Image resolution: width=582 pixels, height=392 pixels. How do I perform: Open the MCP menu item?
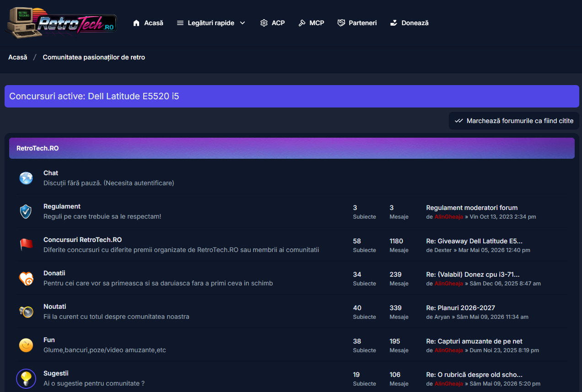(317, 23)
